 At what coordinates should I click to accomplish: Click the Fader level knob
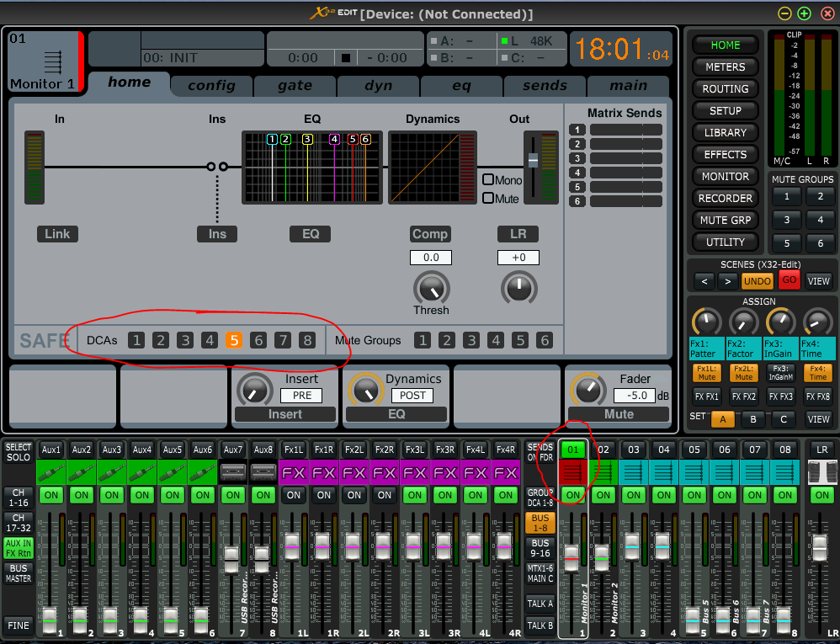[x=588, y=390]
